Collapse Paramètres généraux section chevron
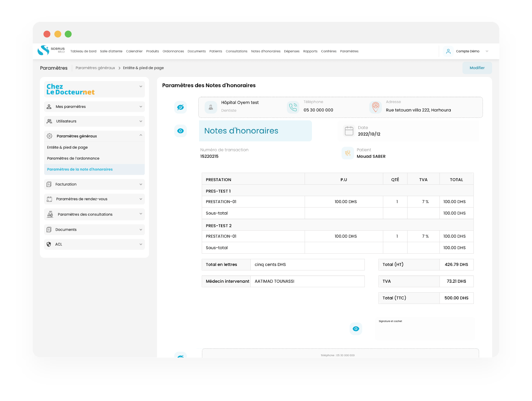Screen dimensions: 532x401 (x=141, y=135)
